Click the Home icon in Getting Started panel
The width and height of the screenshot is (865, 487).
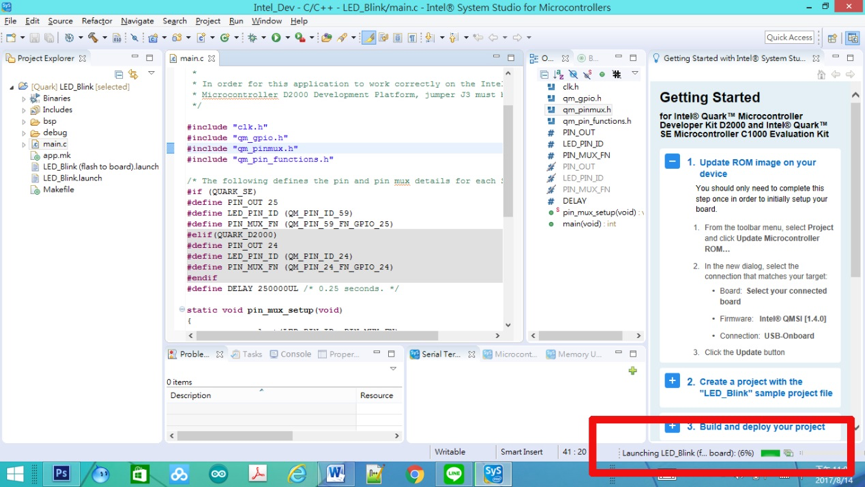[821, 74]
